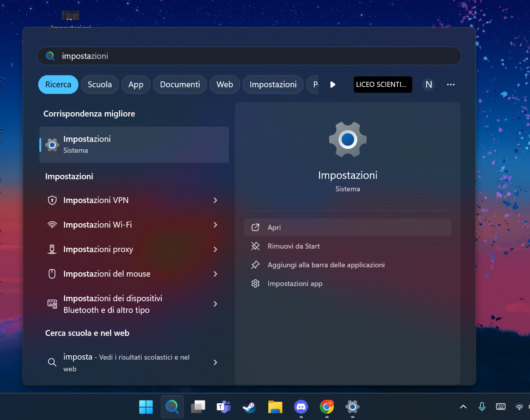Select the Web search filter

[225, 84]
